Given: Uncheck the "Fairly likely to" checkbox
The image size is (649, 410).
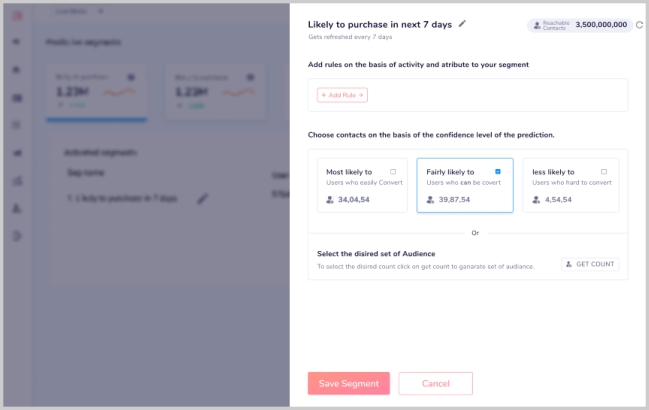Looking at the screenshot, I should tap(498, 172).
